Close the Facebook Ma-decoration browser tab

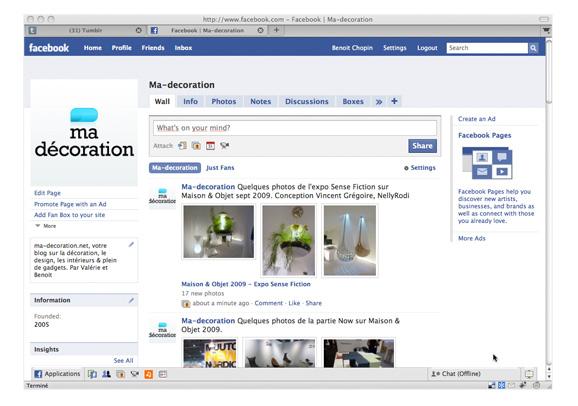[x=261, y=30]
